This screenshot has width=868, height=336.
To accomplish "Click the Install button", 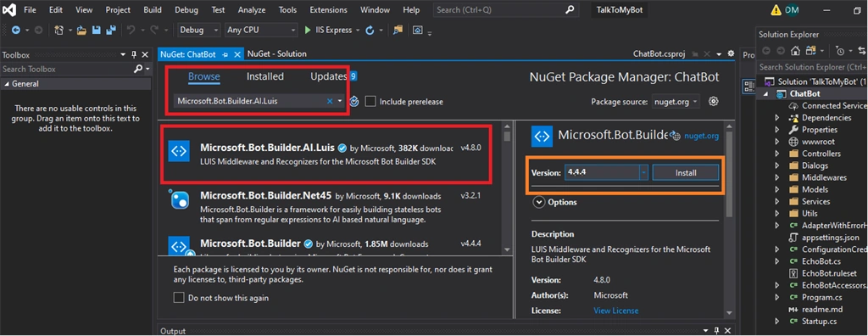I will (686, 172).
